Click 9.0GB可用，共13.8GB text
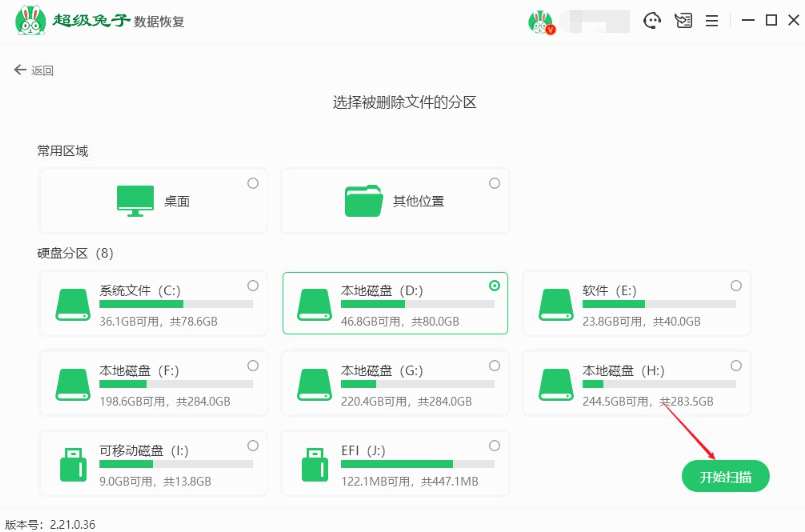The image size is (805, 532). [156, 482]
